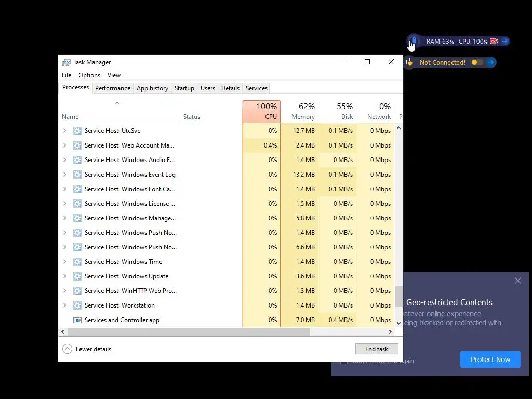The width and height of the screenshot is (532, 399).
Task: Sort by the CPU column header
Action: (x=261, y=111)
